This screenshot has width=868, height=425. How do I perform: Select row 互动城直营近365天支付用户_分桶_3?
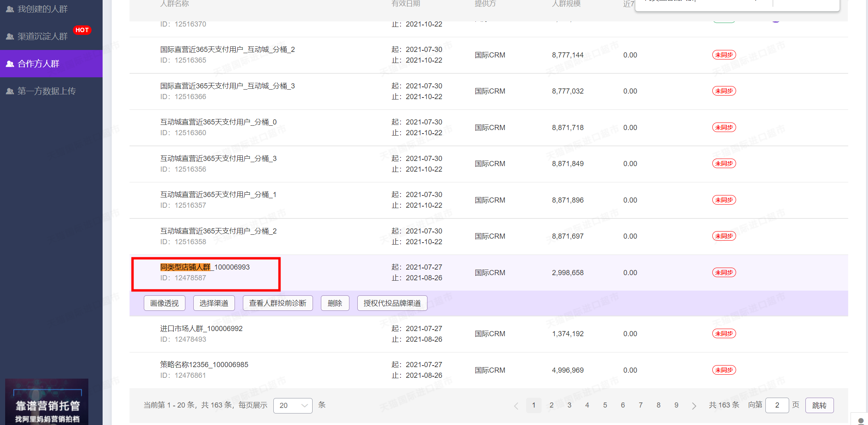488,164
